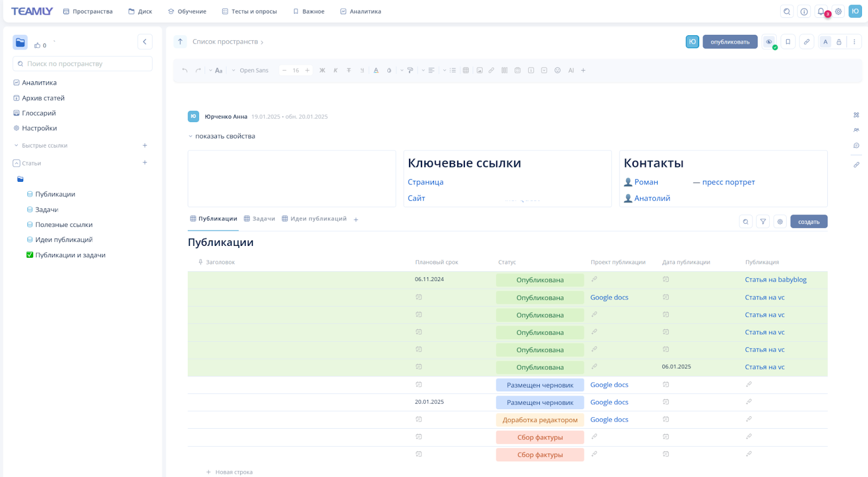Insert an image from the toolbar

click(x=480, y=71)
